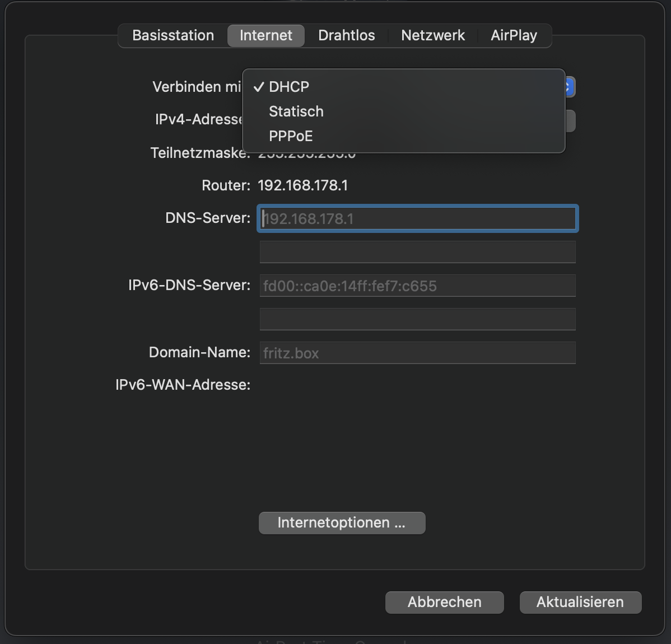The width and height of the screenshot is (671, 644).
Task: Click the IPv6-WAN-Adresse label
Action: pyautogui.click(x=183, y=385)
